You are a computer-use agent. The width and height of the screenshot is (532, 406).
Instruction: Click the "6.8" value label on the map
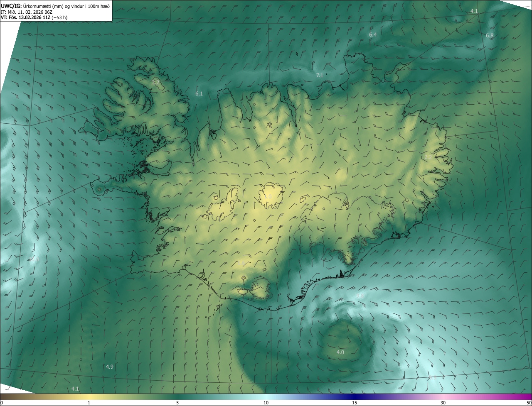tap(490, 36)
